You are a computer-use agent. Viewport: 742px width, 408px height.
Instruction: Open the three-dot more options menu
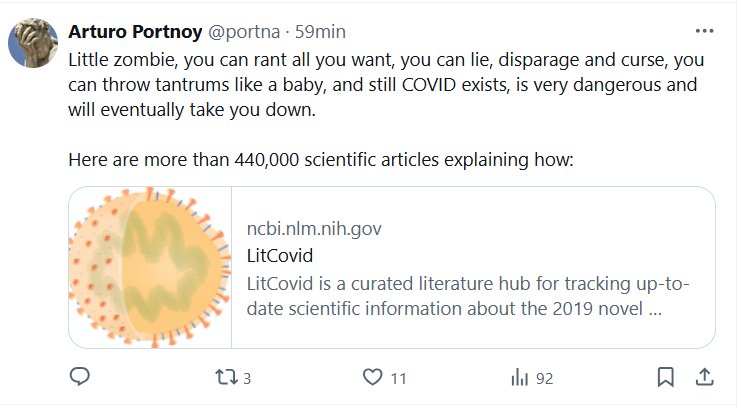point(704,31)
